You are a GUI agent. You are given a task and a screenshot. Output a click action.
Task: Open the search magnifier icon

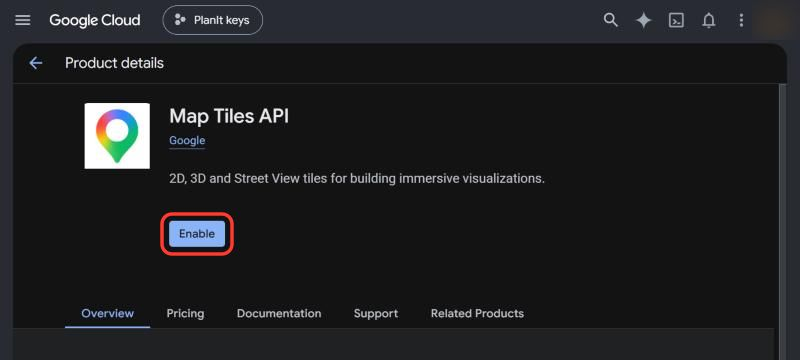tap(611, 20)
